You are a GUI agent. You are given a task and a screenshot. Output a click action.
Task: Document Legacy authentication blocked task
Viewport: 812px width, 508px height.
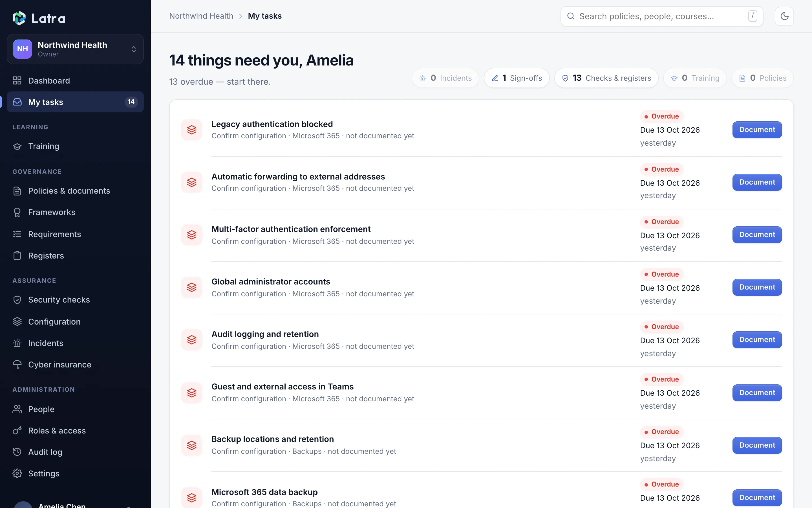tap(757, 130)
